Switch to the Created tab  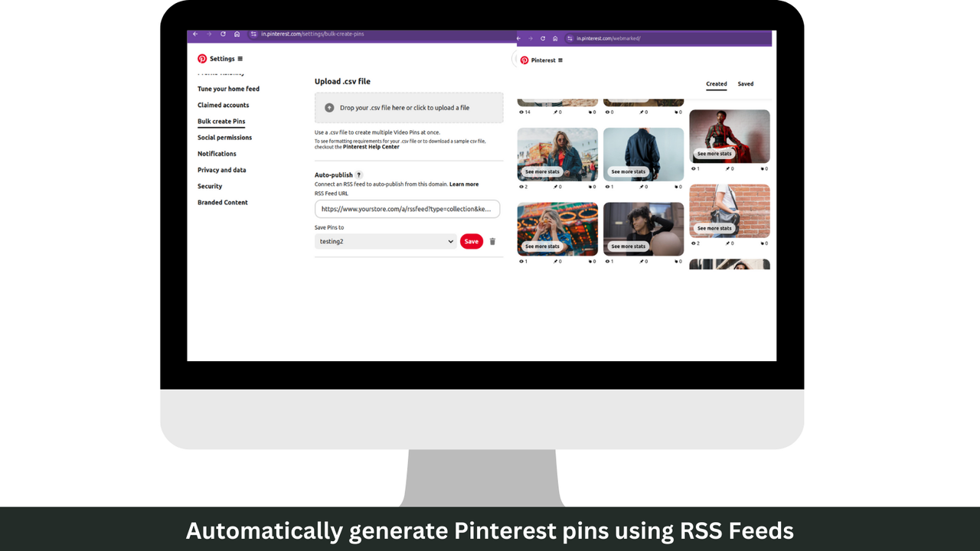[x=717, y=84]
